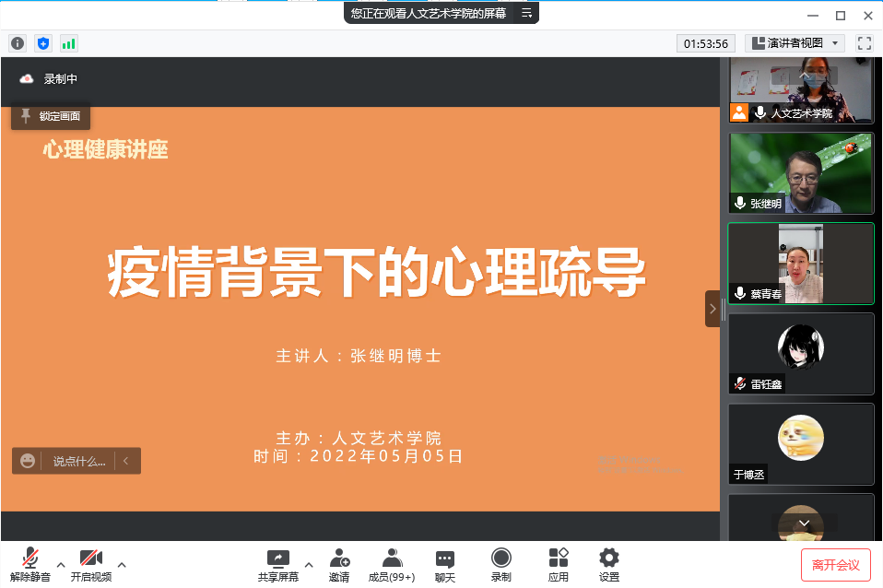Screen dimensions: 883x588
Task: Open the 邀请 invite icon
Action: point(339,564)
